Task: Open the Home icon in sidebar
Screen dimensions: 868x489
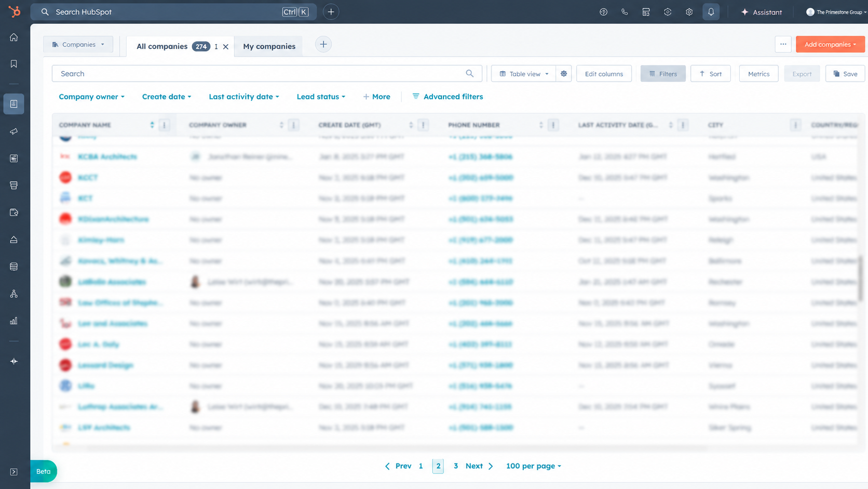Action: [x=14, y=37]
